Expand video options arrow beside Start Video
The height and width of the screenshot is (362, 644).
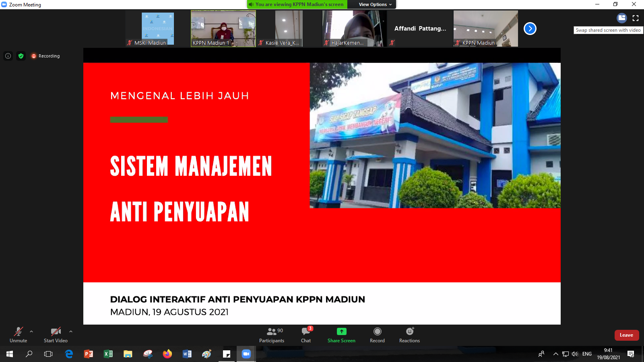[71, 331]
